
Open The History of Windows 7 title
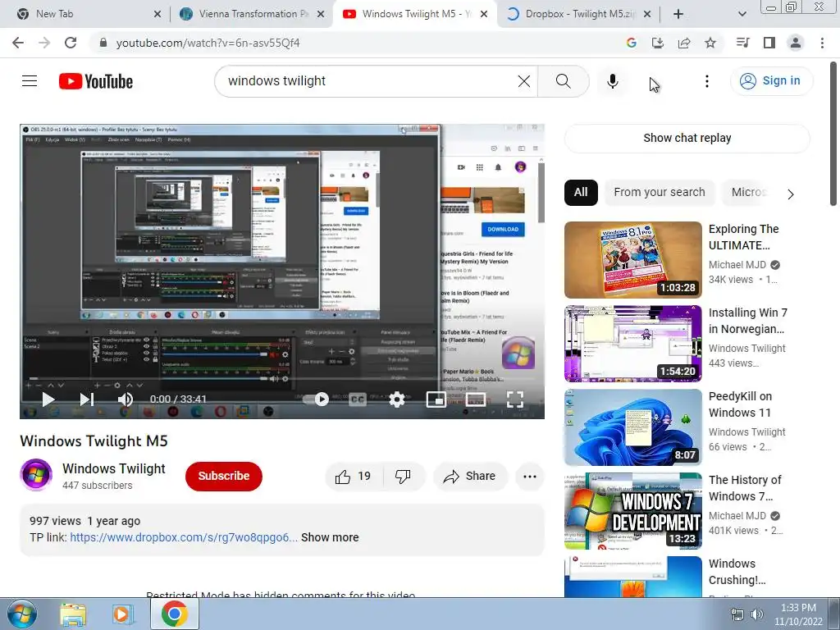pyautogui.click(x=745, y=488)
